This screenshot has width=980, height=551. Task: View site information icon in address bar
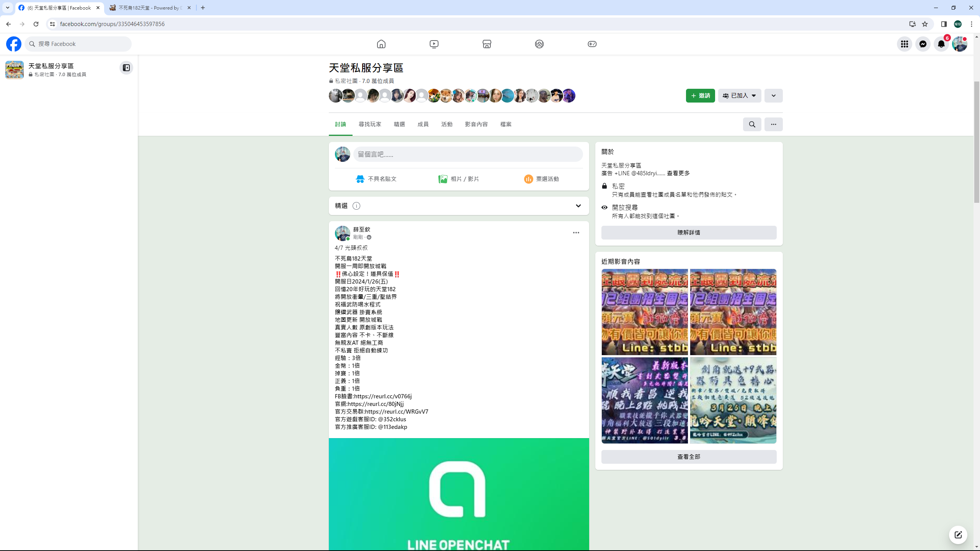[x=52, y=24]
